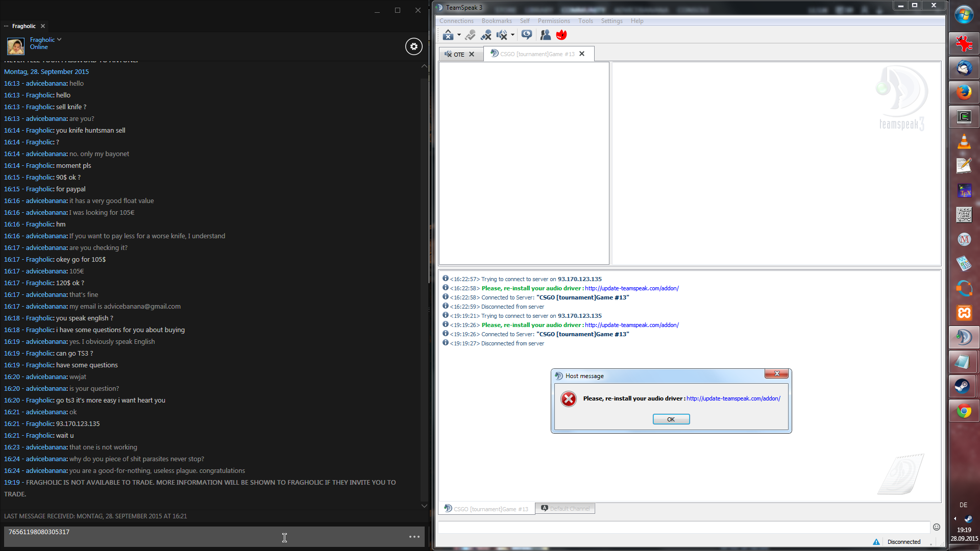Click the emoticon smiley icon by chat input
The width and height of the screenshot is (980, 551).
pyautogui.click(x=937, y=527)
